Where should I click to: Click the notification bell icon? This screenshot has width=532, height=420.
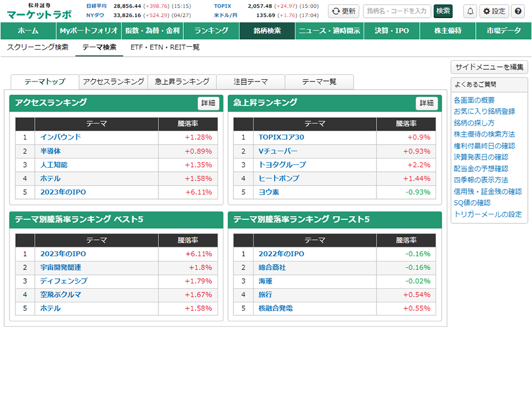[x=470, y=11]
